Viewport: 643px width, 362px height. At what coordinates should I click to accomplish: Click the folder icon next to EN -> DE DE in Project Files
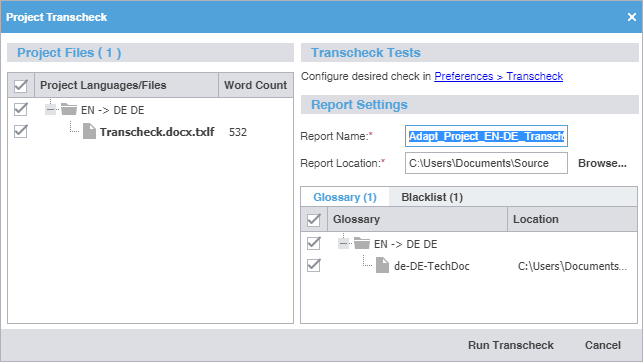click(x=69, y=109)
